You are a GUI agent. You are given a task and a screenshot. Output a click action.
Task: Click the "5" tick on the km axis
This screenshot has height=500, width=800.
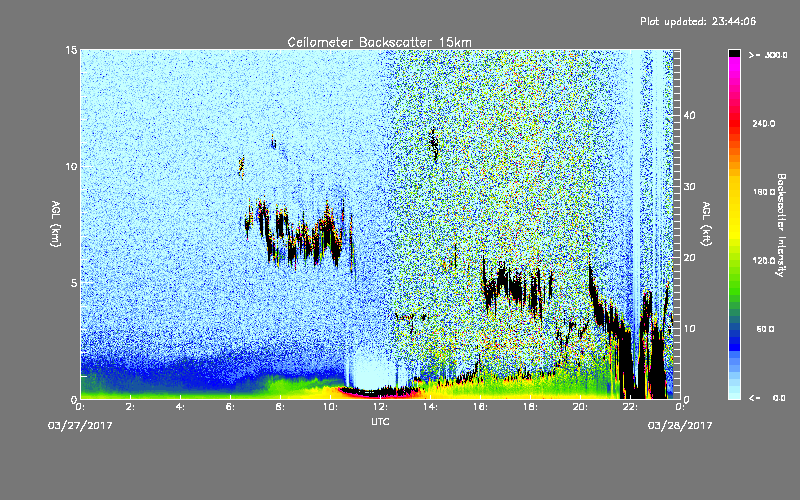click(x=74, y=283)
